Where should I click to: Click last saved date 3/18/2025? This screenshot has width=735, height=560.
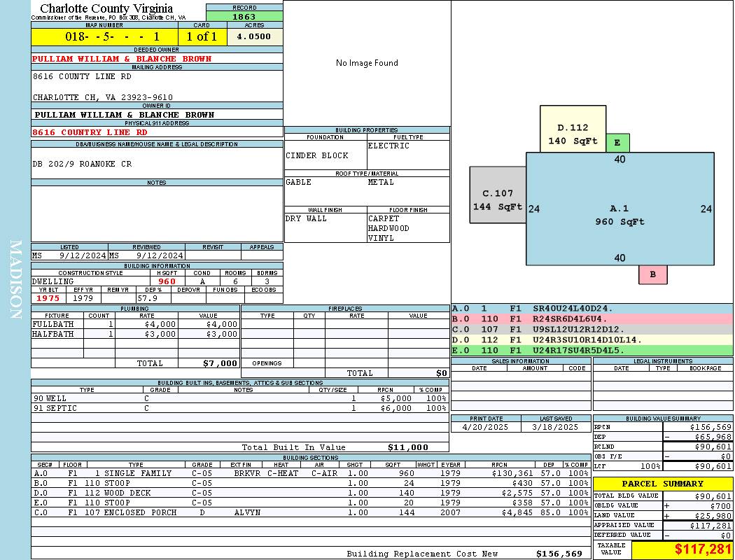coord(555,427)
